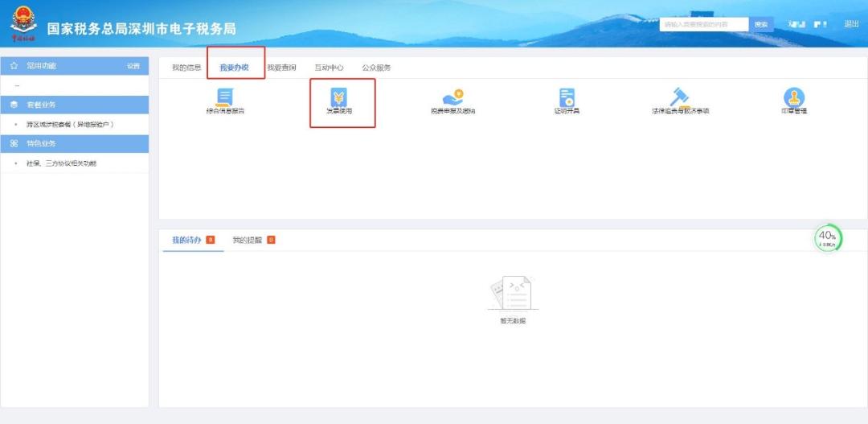Click the 搜索 search button
This screenshot has height=424, width=868.
coord(761,24)
